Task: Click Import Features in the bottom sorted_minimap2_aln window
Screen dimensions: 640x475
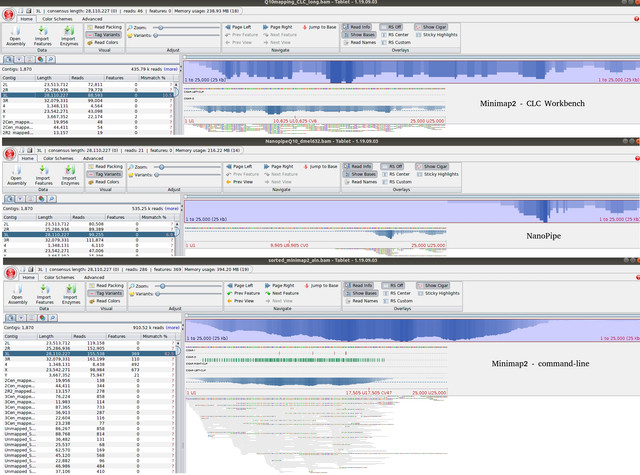Action: coord(44,294)
